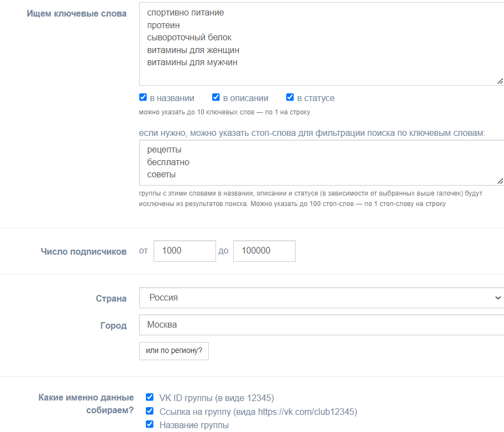This screenshot has height=432, width=504.
Task: Focus the minimum subscribers field with 1000
Action: coord(185,251)
